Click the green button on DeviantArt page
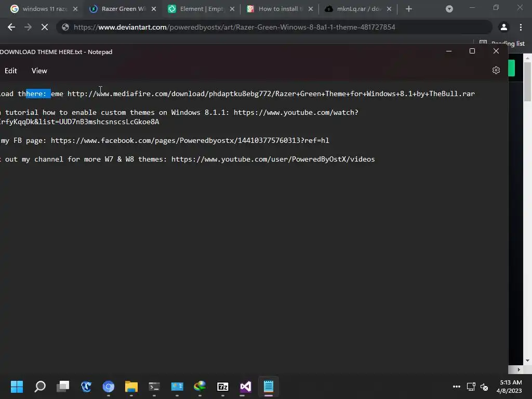Screen dimensions: 532x399 (x=512, y=68)
